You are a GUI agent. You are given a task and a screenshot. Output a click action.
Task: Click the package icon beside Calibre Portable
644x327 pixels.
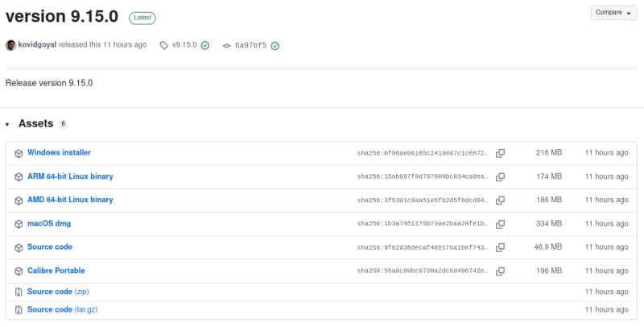click(x=19, y=271)
